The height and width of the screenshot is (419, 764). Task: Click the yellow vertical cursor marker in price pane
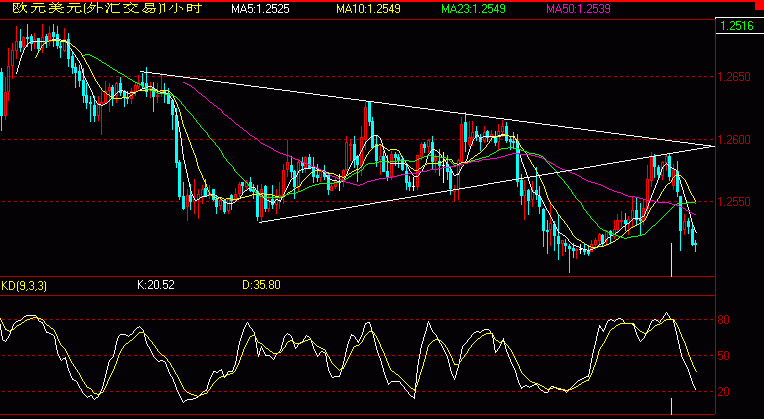tap(671, 260)
